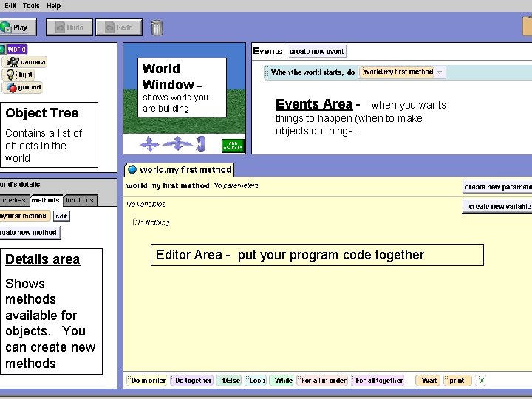Click world.my first method event tile
532x399 pixels.
coord(397,72)
